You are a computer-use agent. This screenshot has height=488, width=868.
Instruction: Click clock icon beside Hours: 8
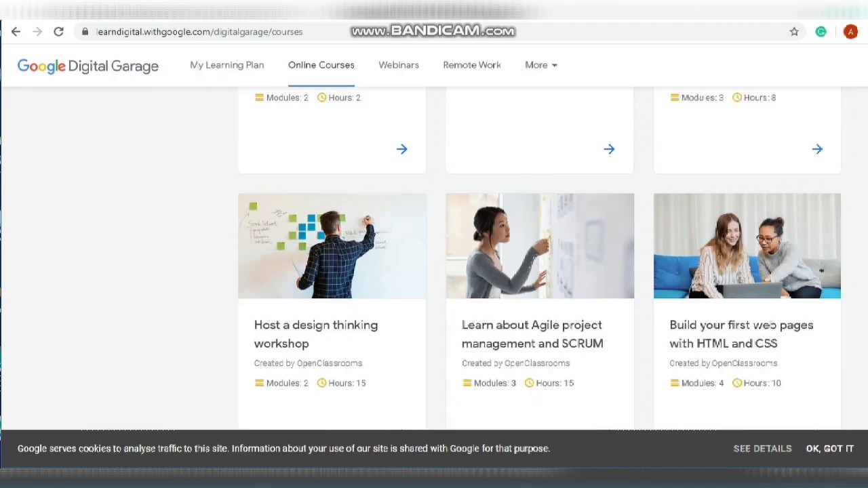(x=737, y=98)
